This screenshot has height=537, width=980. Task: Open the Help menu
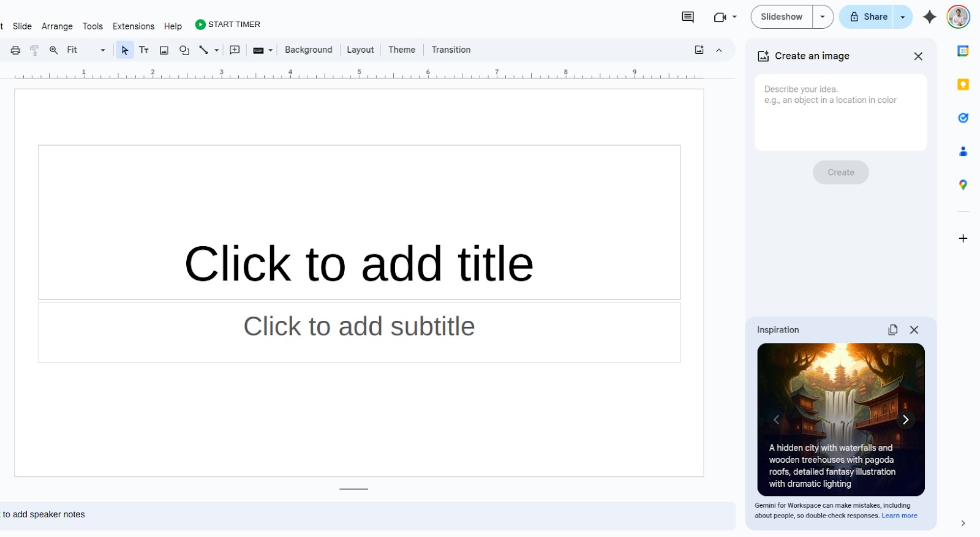(x=173, y=26)
